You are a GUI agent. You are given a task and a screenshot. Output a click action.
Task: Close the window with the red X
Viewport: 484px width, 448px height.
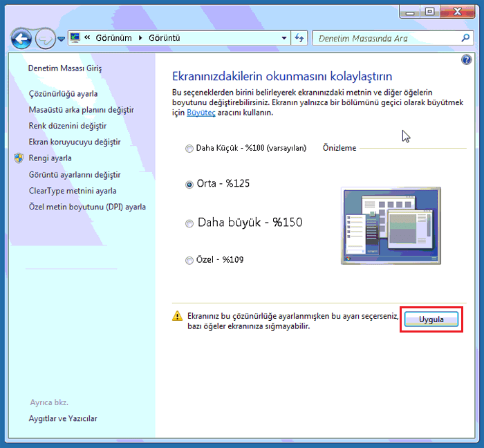point(458,12)
